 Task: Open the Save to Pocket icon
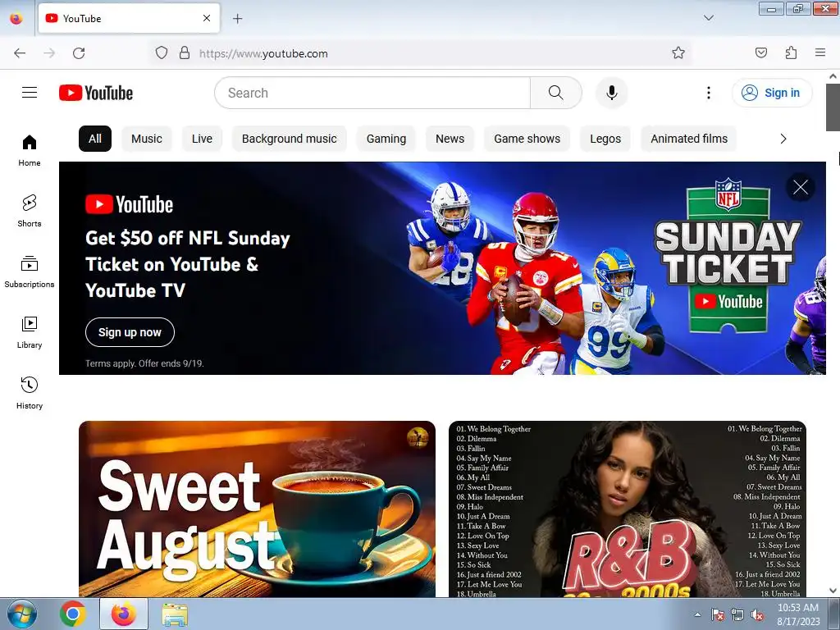tap(760, 52)
